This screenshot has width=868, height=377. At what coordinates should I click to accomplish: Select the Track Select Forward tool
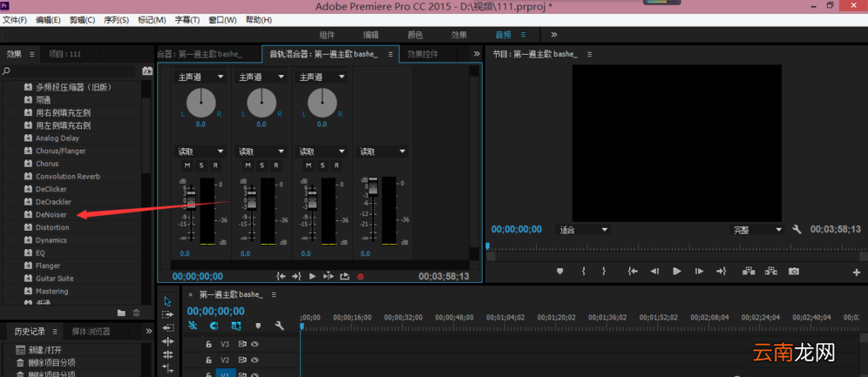(x=167, y=314)
